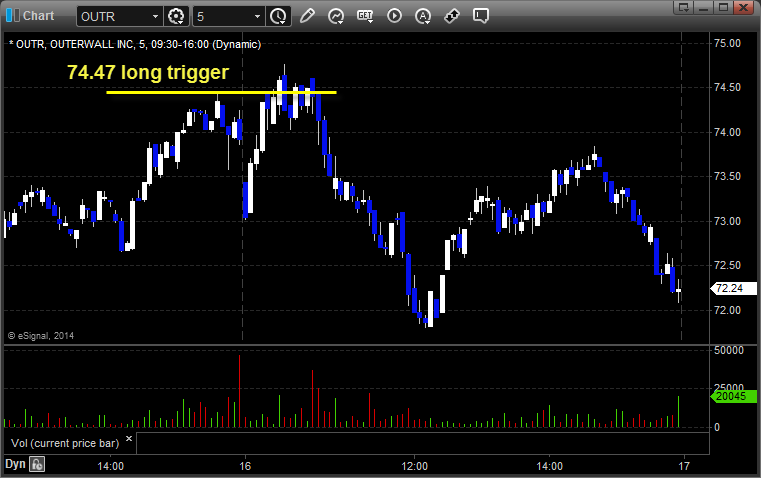This screenshot has width=761, height=478.
Task: Select the yellow trigger line
Action: coord(221,92)
